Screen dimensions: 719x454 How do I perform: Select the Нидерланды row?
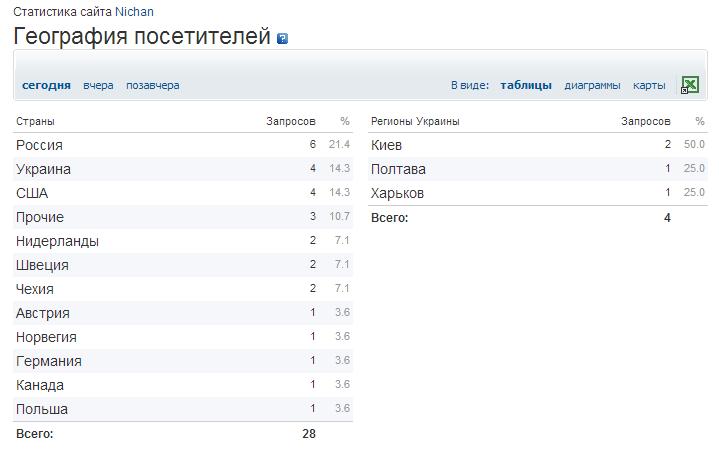(183, 241)
